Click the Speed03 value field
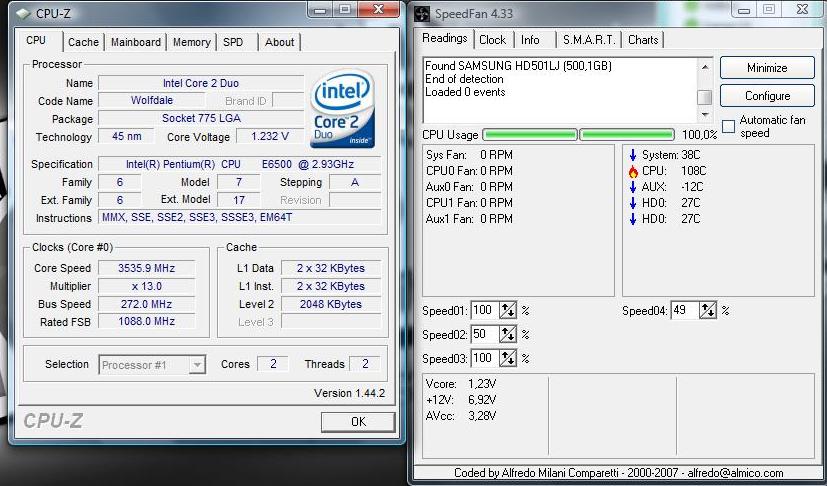The width and height of the screenshot is (827, 486). tap(485, 358)
